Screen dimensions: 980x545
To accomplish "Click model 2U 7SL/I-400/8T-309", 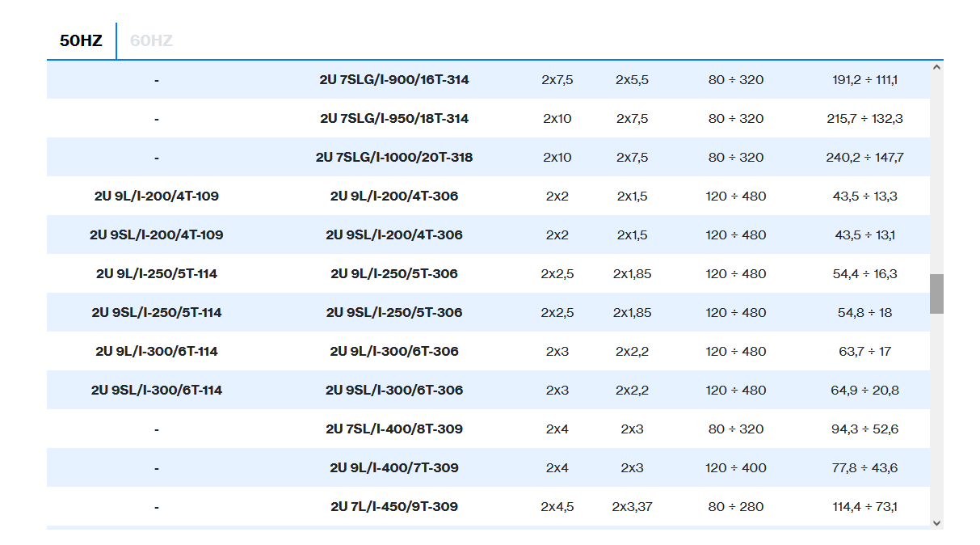I will pyautogui.click(x=393, y=429).
